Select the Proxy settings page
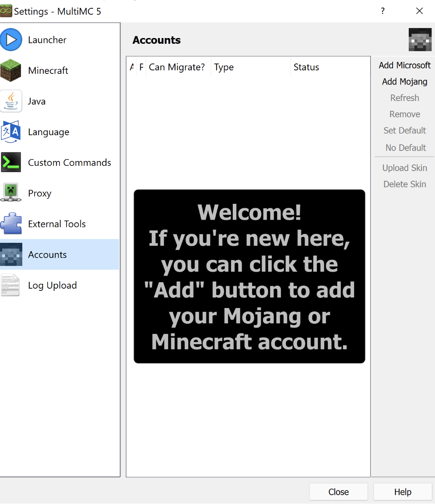 [x=39, y=193]
